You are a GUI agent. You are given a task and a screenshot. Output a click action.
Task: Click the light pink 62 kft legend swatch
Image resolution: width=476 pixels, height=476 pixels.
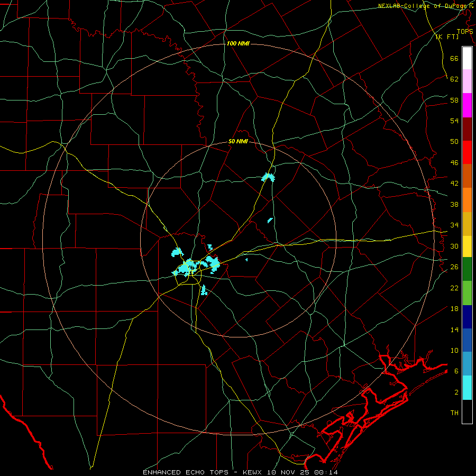tap(467, 81)
